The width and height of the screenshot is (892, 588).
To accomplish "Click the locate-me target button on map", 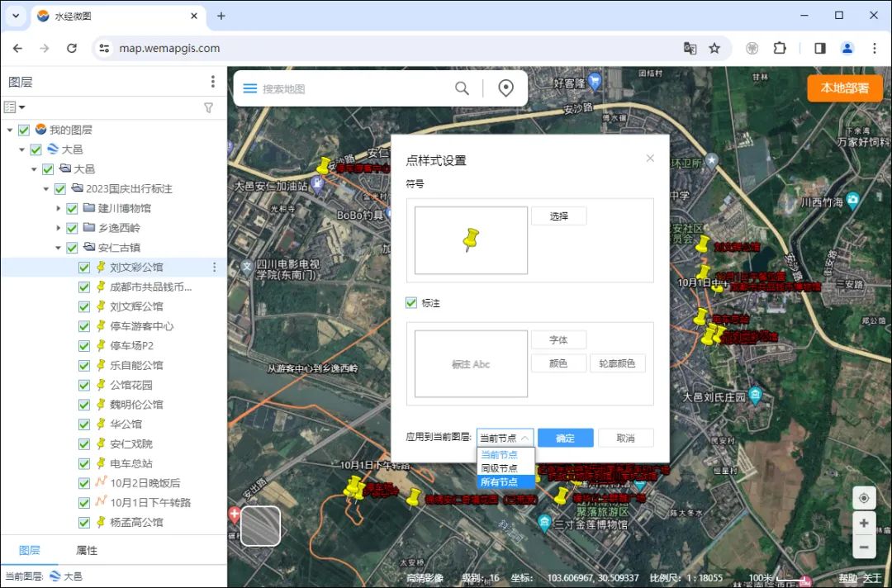I will click(x=864, y=498).
